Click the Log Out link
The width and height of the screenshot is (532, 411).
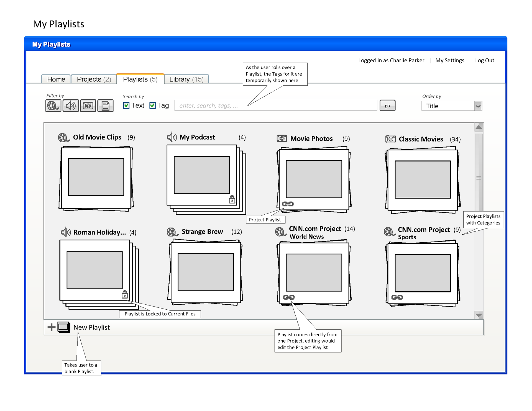tap(484, 60)
